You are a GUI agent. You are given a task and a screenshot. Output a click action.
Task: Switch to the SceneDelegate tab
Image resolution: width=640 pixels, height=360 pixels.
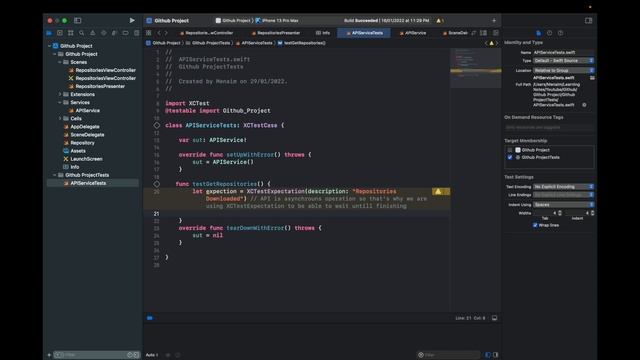[x=455, y=33]
